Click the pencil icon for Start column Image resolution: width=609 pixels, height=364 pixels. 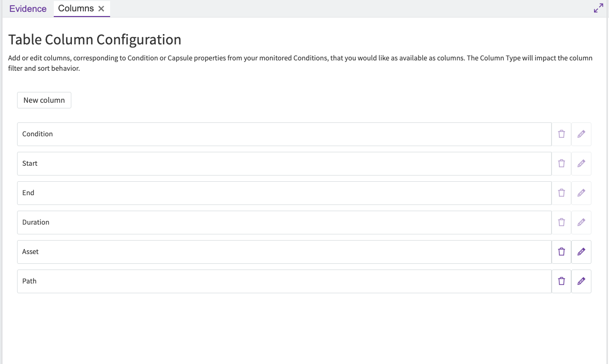[x=581, y=164]
